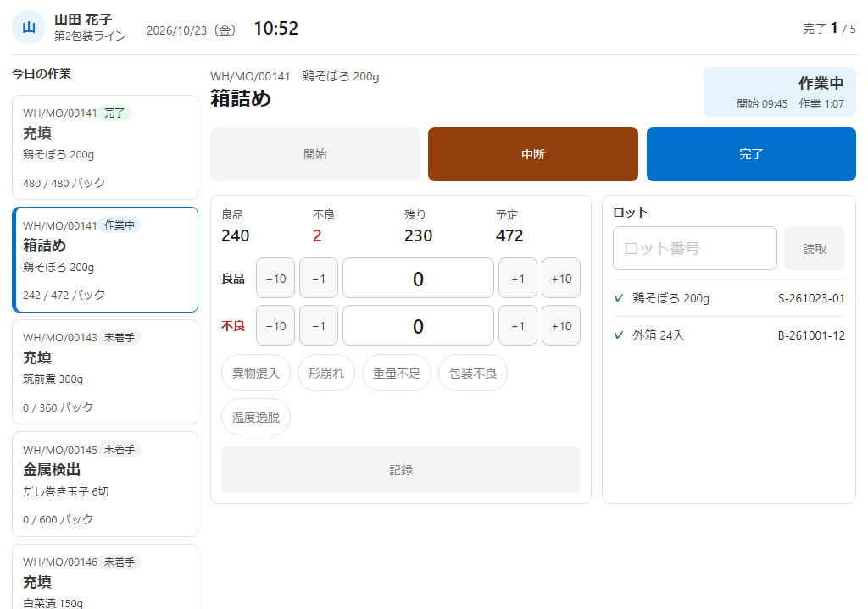
Task: Toggle the 異物混入 defect reason
Action: tap(256, 374)
